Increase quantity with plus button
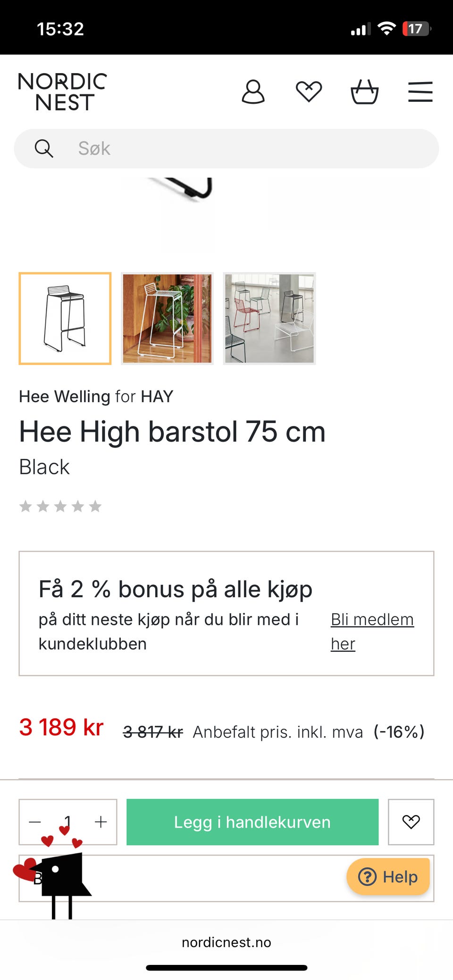 (101, 822)
